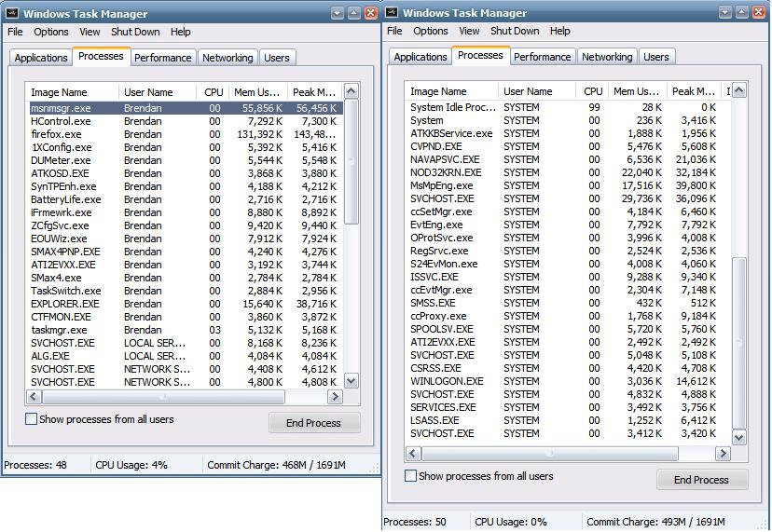Open File menu in left window
The image size is (772, 532).
coord(15,32)
